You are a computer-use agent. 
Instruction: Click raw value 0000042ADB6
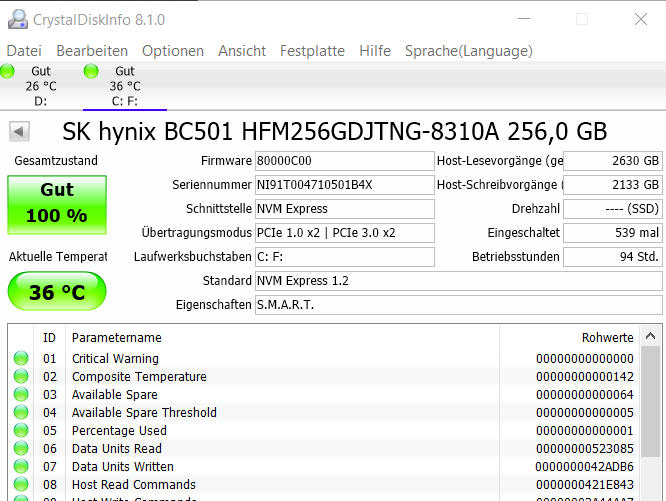[585, 467]
